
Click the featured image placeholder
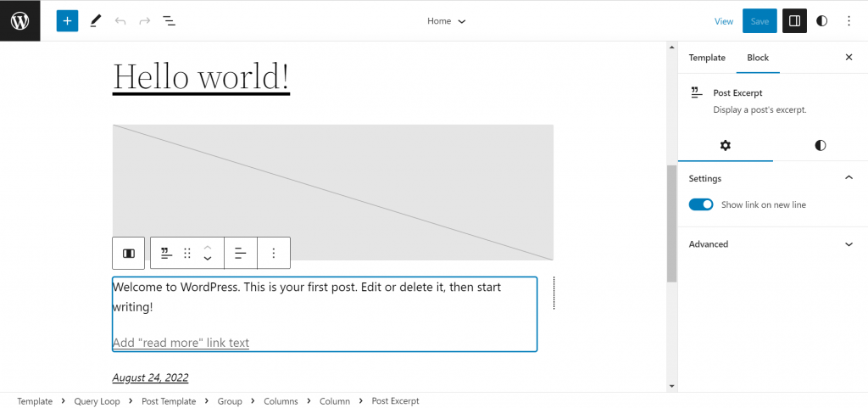[332, 192]
